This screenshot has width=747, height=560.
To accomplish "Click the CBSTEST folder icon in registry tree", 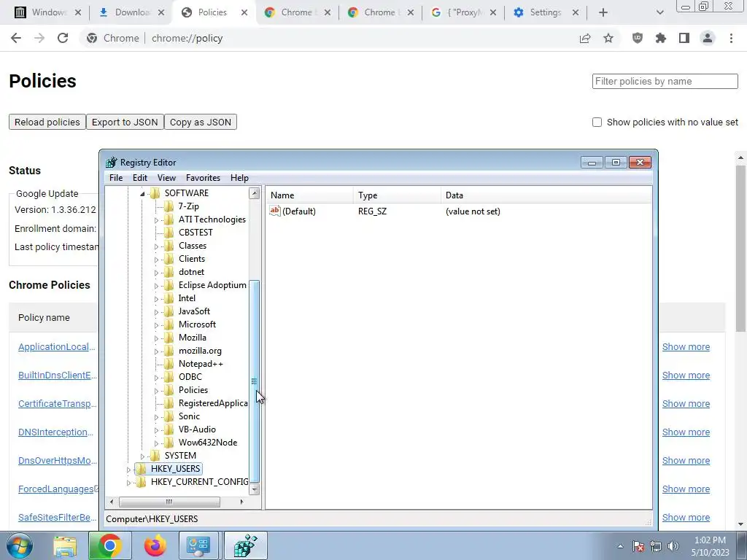I will click(169, 233).
